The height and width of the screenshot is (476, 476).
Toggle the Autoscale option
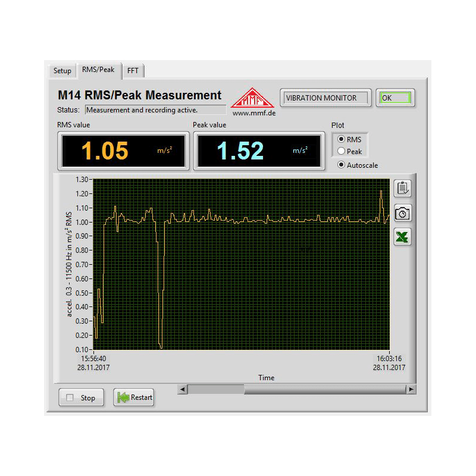[x=342, y=165]
